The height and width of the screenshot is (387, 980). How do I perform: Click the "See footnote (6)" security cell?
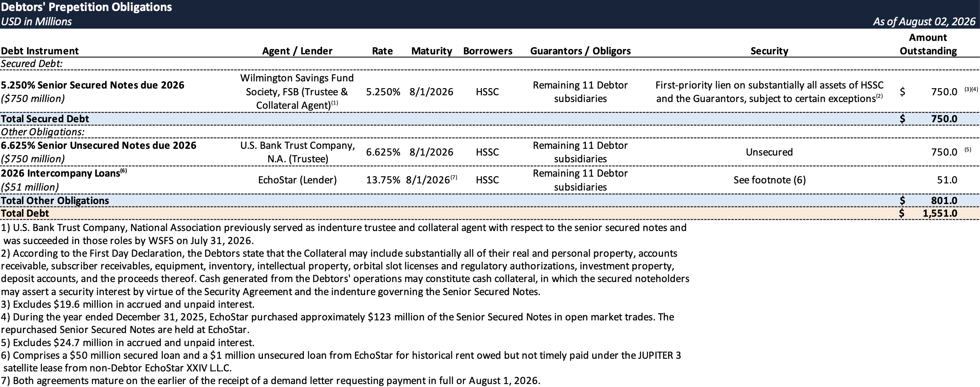769,180
